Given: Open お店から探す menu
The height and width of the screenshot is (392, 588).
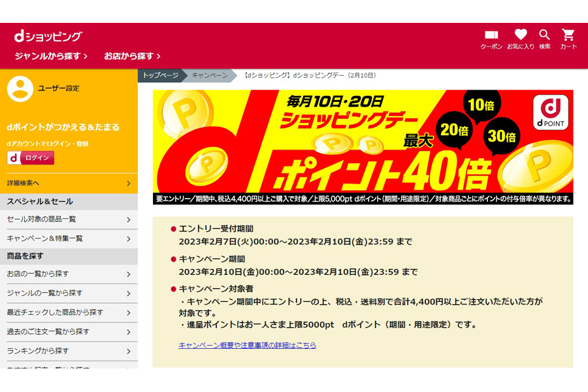Looking at the screenshot, I should pos(132,56).
